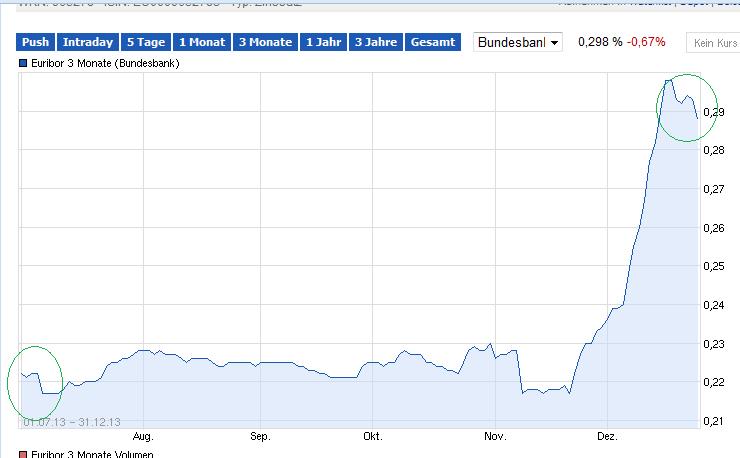Click the Aug. axis label
The image size is (740, 458).
click(x=143, y=436)
